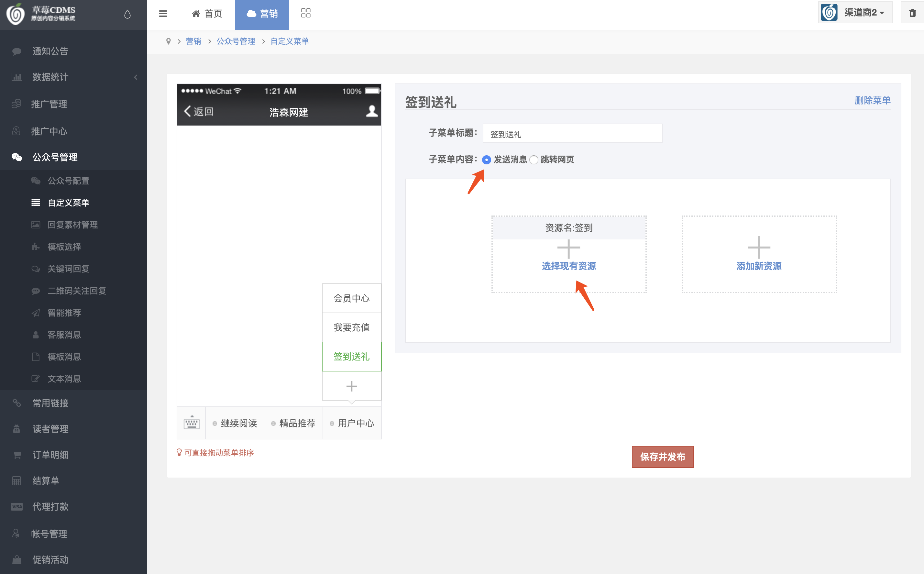Click the 回复素材管理 image icon
The image size is (924, 574).
click(x=36, y=225)
